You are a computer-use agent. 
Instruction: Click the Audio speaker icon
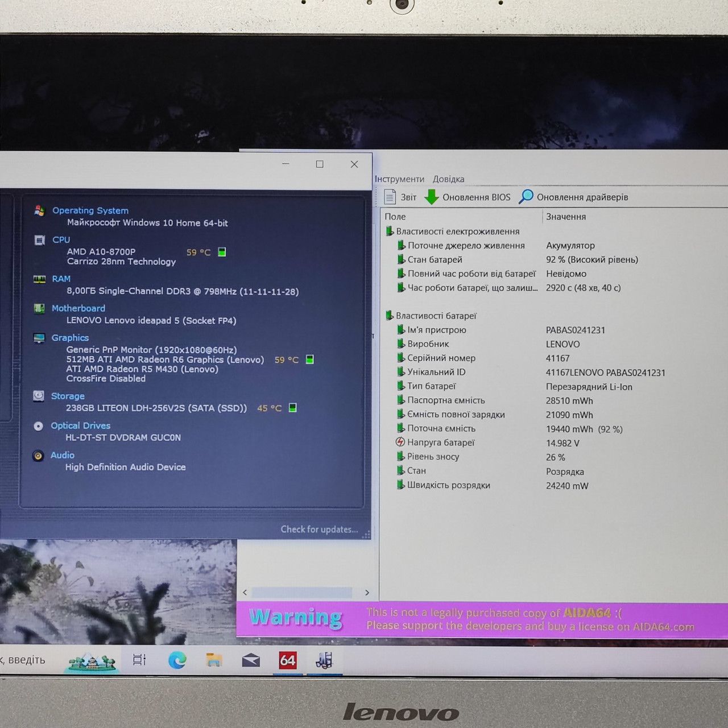point(38,456)
